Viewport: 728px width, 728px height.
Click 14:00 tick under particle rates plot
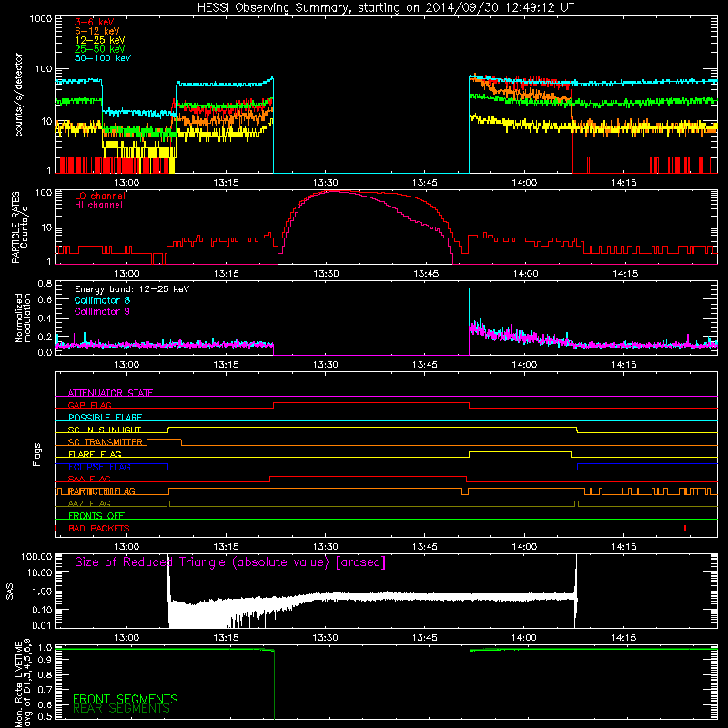[525, 274]
